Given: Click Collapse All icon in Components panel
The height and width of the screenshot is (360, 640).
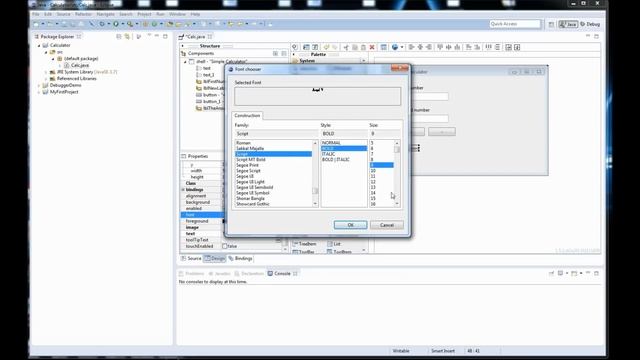Looking at the screenshot, I should 284,53.
